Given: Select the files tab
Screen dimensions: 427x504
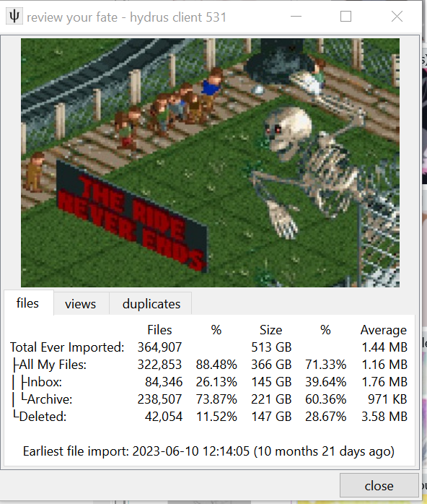Looking at the screenshot, I should pyautogui.click(x=28, y=303).
